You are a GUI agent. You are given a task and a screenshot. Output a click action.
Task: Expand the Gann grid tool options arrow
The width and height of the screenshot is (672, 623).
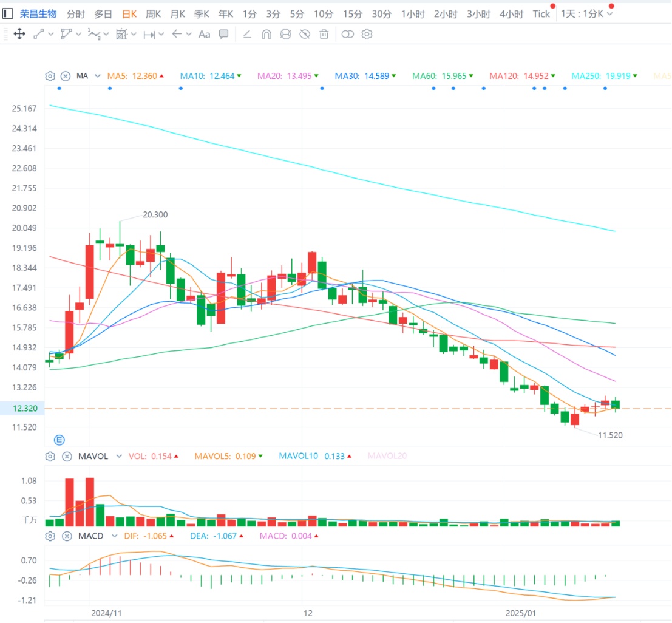point(134,34)
